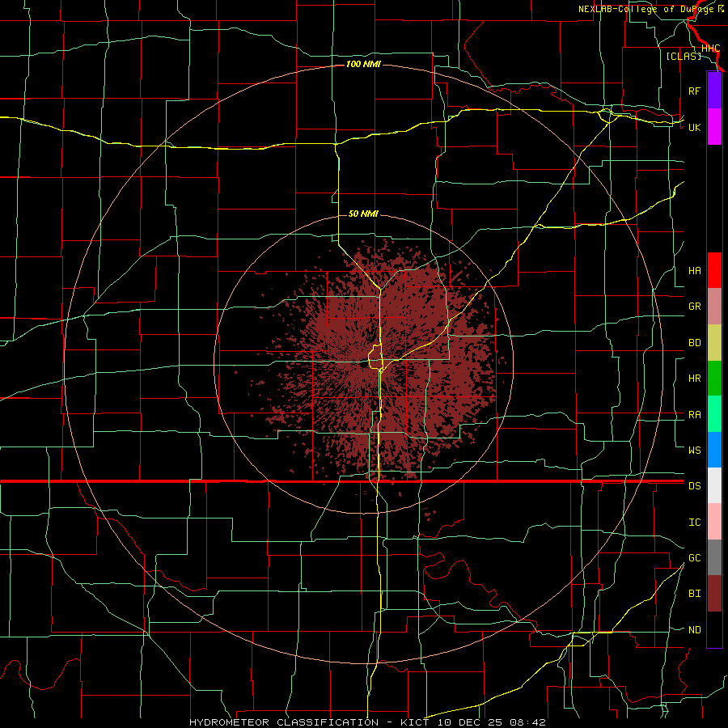The image size is (728, 728).
Task: Click the DS legend label
Action: (694, 486)
